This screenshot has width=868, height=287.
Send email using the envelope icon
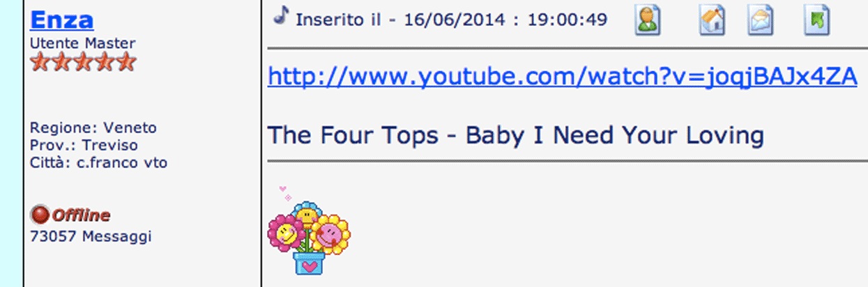point(761,20)
